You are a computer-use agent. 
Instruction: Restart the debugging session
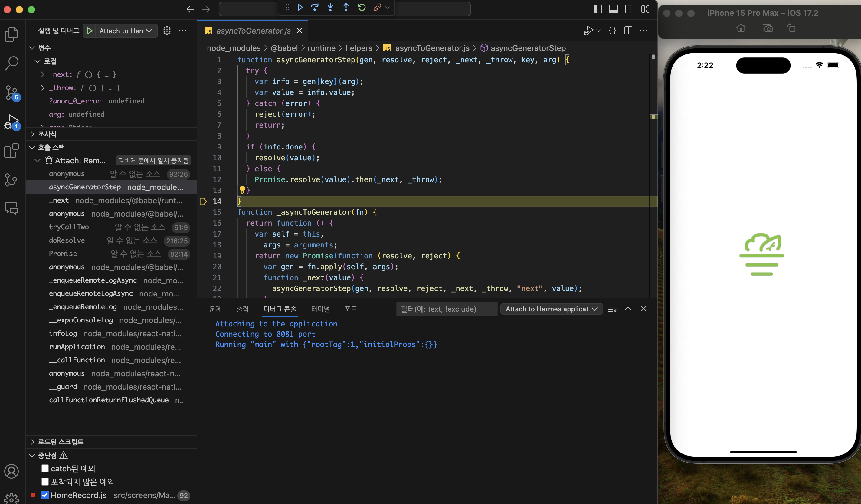pyautogui.click(x=362, y=8)
